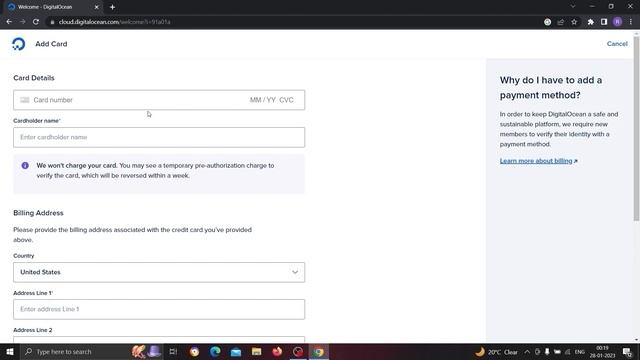Viewport: 640px width, 360px height.
Task: Click the ENG language indicator
Action: tap(580, 352)
